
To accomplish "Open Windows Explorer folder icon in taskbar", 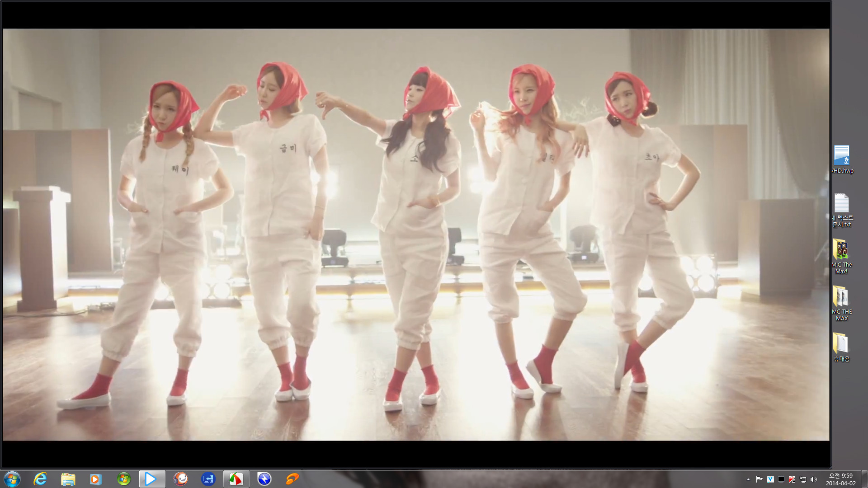I will click(x=68, y=479).
